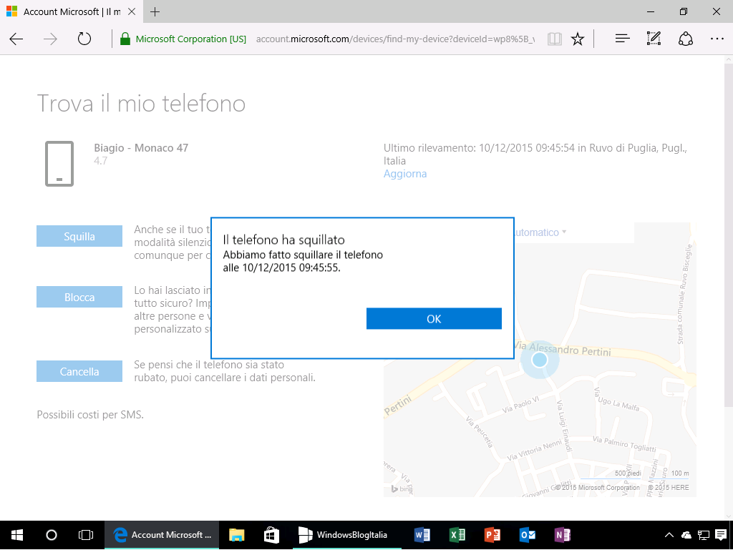This screenshot has height=560, width=733.
Task: Click the blue location marker on map
Action: (540, 360)
